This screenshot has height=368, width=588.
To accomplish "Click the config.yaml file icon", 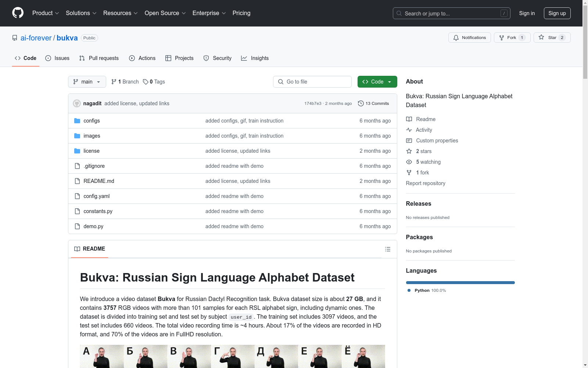I will (x=77, y=196).
